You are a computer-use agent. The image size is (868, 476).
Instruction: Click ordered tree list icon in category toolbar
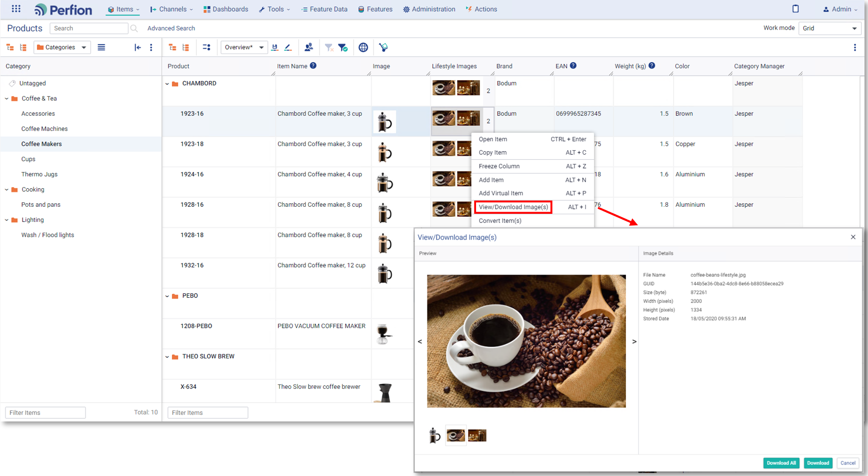[23, 48]
